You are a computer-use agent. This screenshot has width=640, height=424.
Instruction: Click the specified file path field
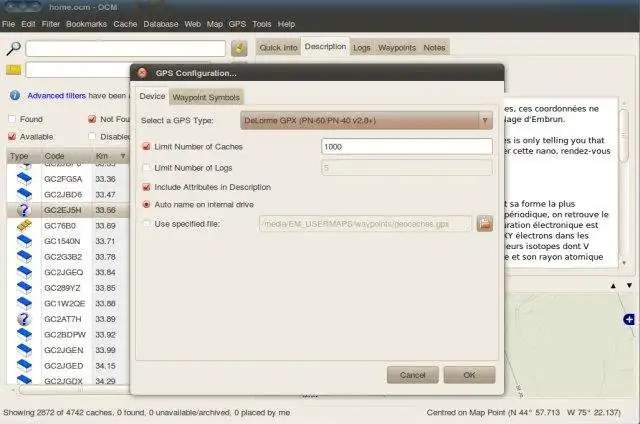365,224
